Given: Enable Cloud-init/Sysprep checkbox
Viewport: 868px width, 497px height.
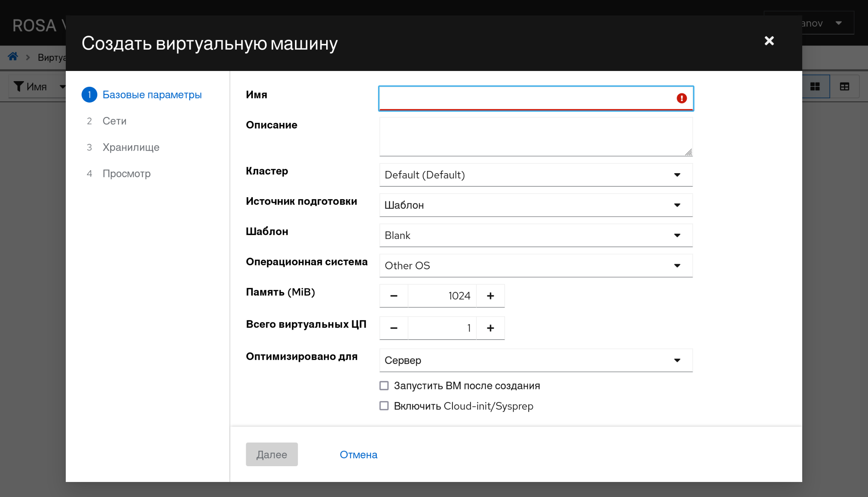Looking at the screenshot, I should 384,406.
